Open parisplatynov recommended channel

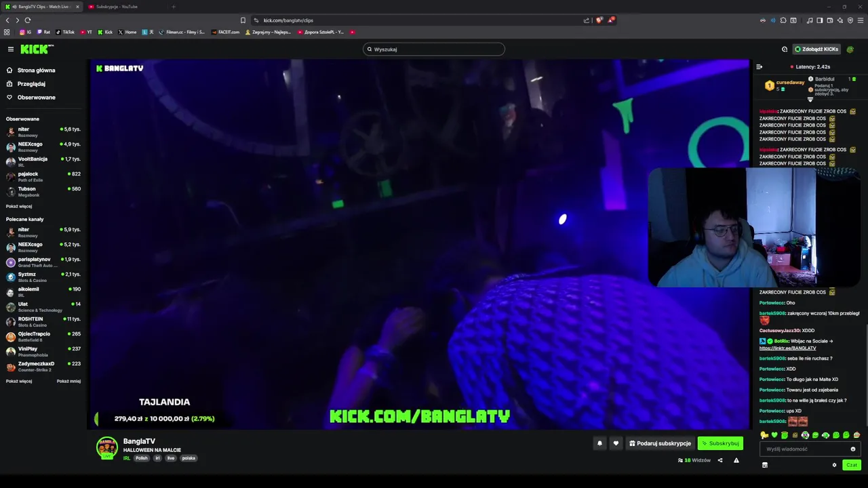click(x=43, y=262)
